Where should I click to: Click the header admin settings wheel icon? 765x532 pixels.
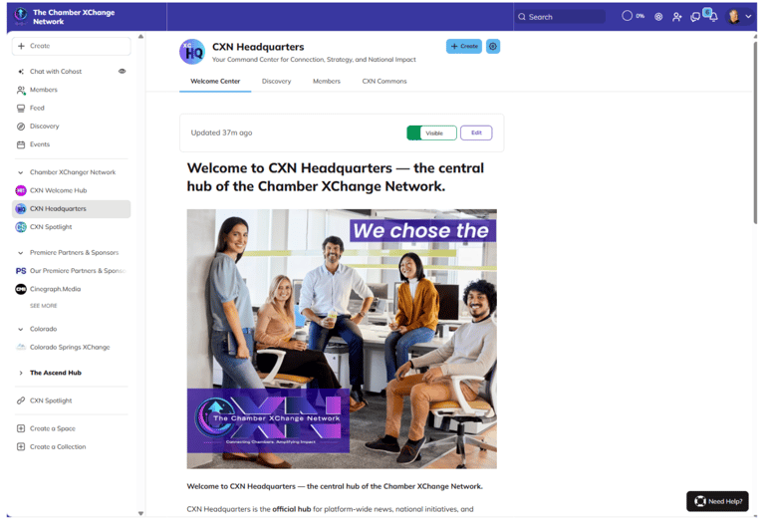coord(658,17)
